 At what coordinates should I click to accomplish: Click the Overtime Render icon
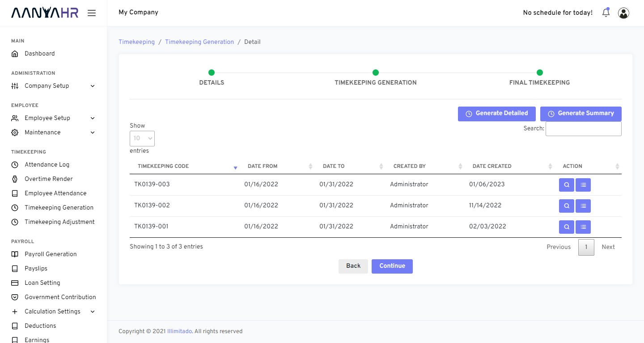(15, 179)
